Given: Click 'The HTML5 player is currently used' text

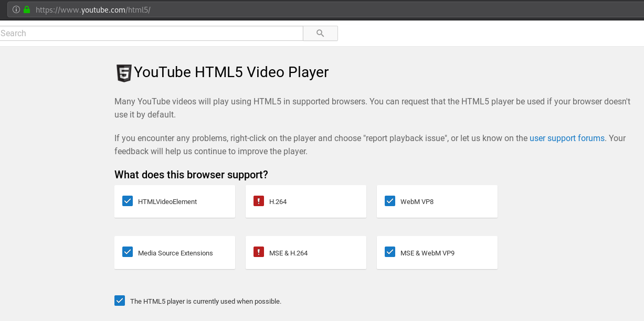Looking at the screenshot, I should (x=206, y=301).
